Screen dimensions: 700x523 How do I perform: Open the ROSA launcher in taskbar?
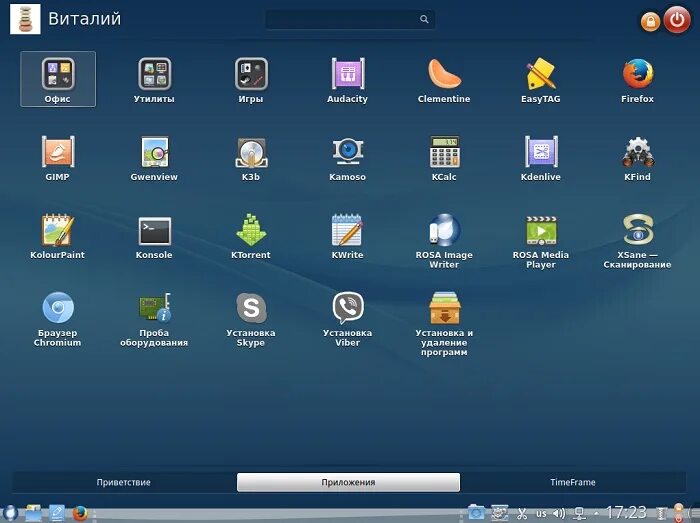point(10,513)
